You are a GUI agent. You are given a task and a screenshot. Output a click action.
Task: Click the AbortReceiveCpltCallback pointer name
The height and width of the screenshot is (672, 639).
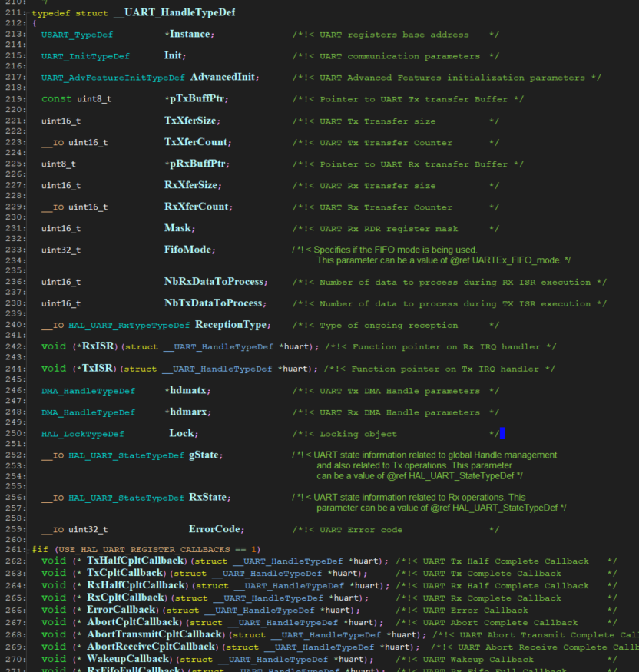coord(151,647)
